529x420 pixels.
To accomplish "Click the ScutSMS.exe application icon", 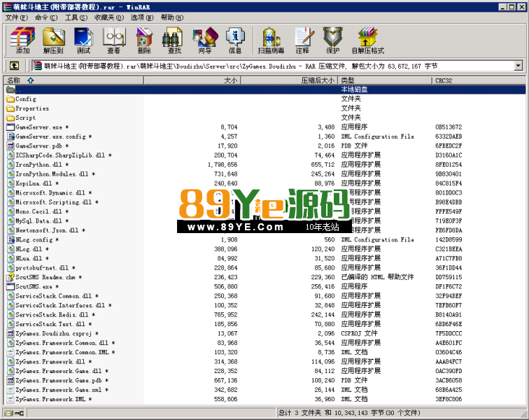I will coord(10,286).
